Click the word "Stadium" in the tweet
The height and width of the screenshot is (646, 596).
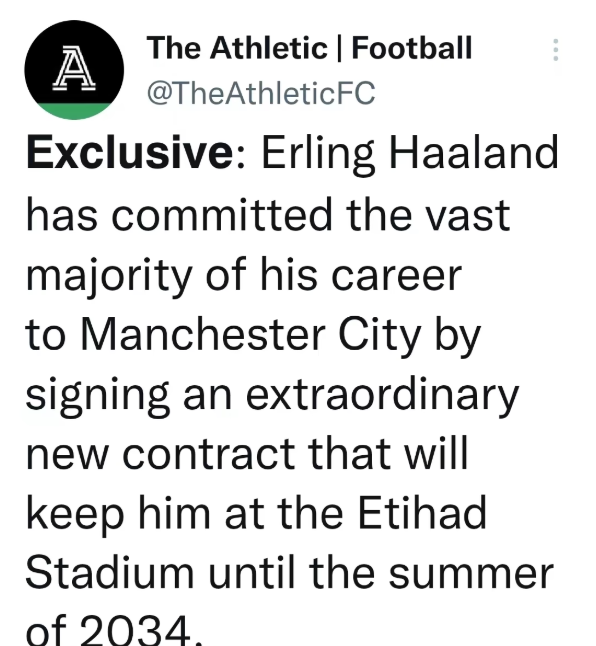(x=110, y=572)
